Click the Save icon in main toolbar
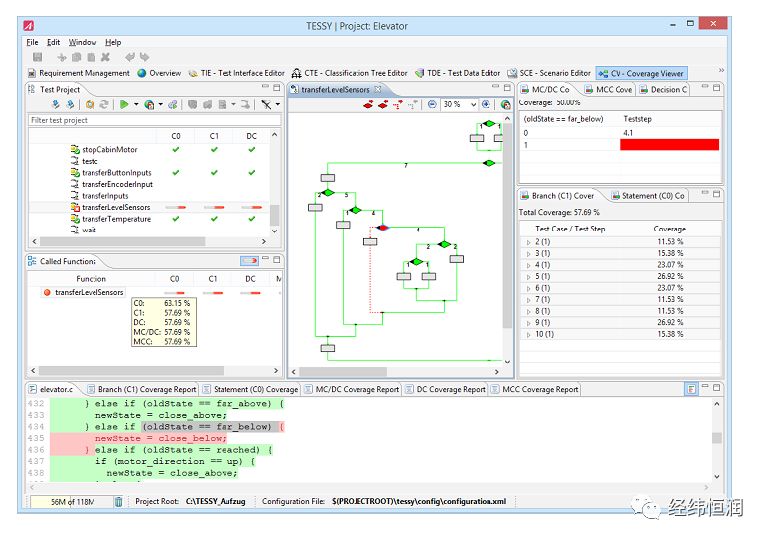The width and height of the screenshot is (768, 541). pyautogui.click(x=38, y=57)
